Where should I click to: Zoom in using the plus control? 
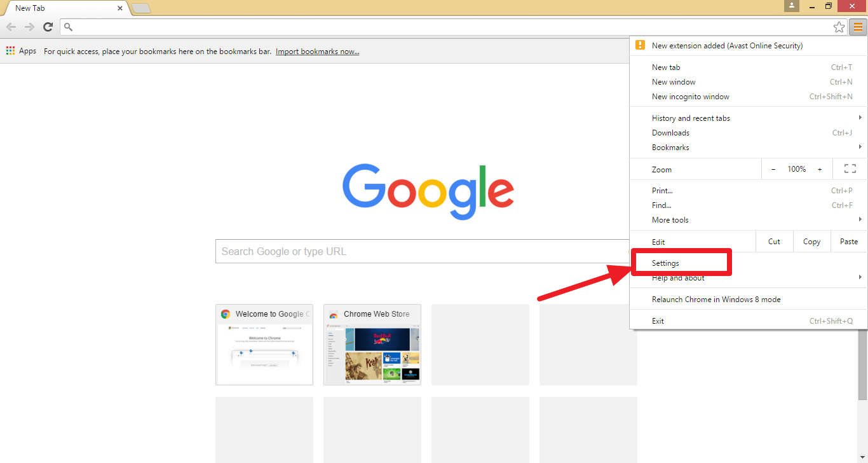[x=819, y=169]
